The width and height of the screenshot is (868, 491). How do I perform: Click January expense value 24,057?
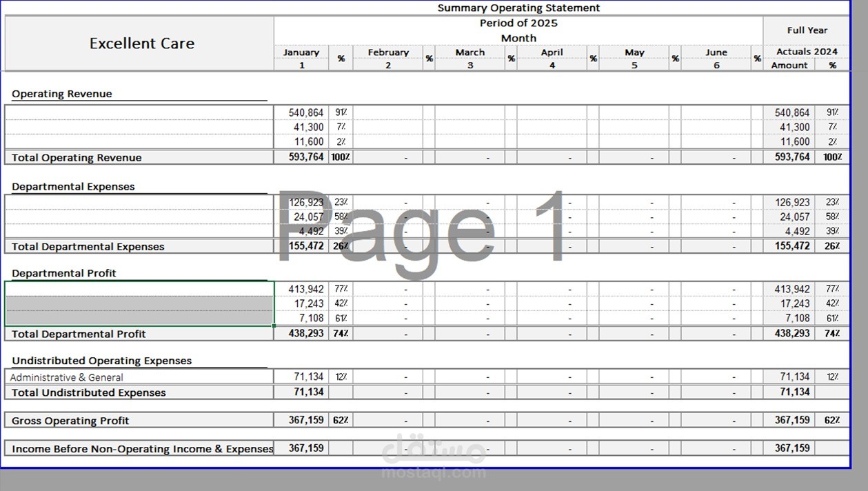click(x=309, y=217)
